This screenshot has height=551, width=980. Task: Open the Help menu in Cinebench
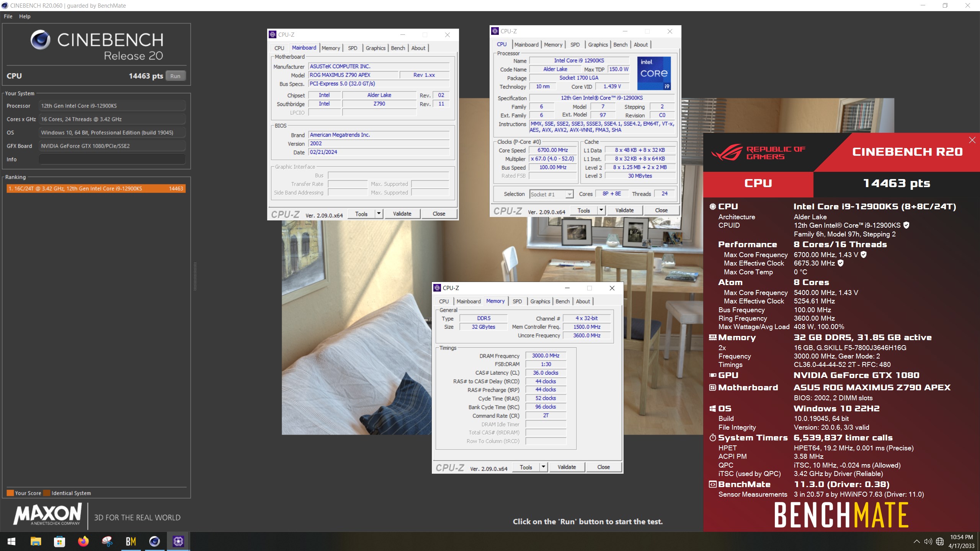tap(25, 16)
